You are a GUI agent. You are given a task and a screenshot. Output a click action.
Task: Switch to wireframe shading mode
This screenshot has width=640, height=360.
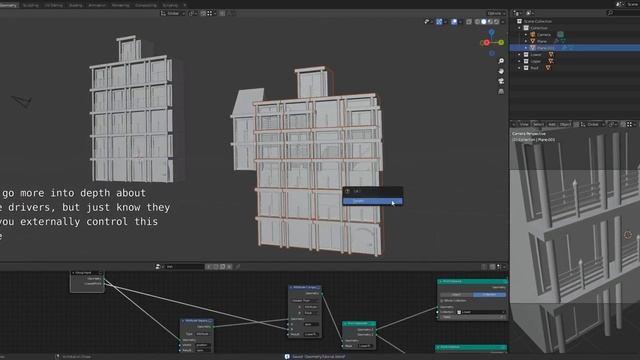point(477,22)
